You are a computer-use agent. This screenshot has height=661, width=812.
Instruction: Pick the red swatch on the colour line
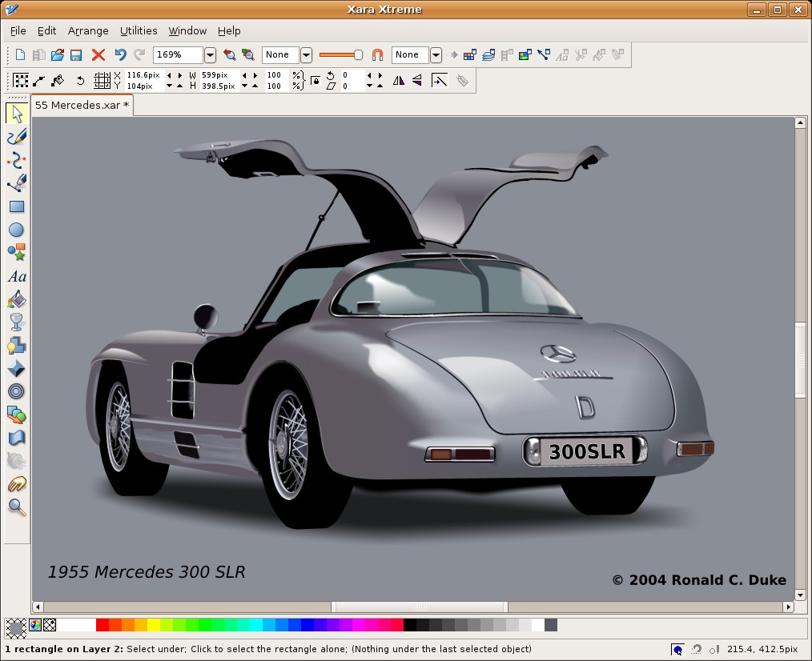pyautogui.click(x=103, y=625)
